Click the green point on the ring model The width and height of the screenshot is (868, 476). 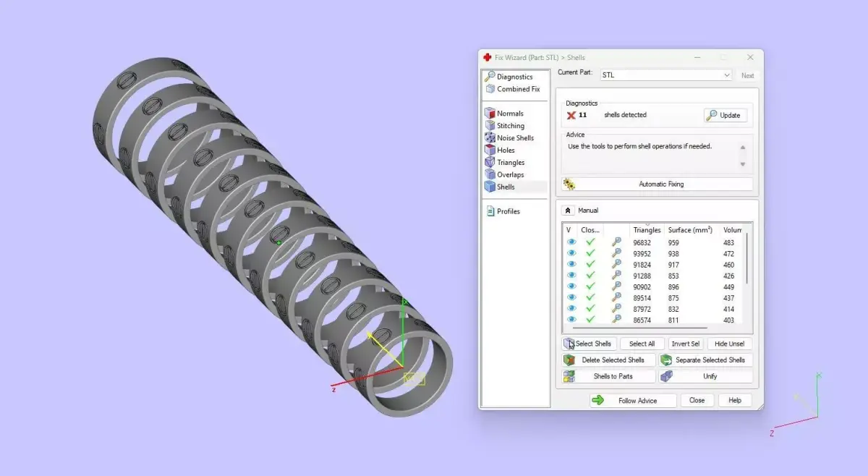279,242
